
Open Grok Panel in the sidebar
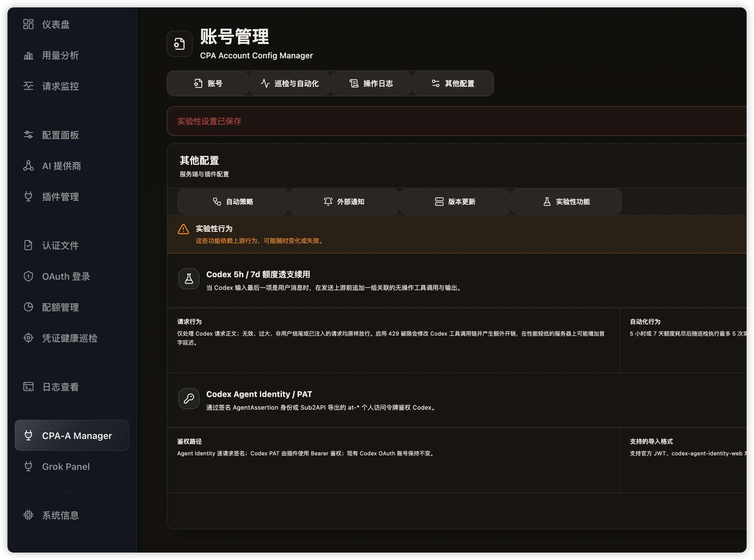click(72, 467)
